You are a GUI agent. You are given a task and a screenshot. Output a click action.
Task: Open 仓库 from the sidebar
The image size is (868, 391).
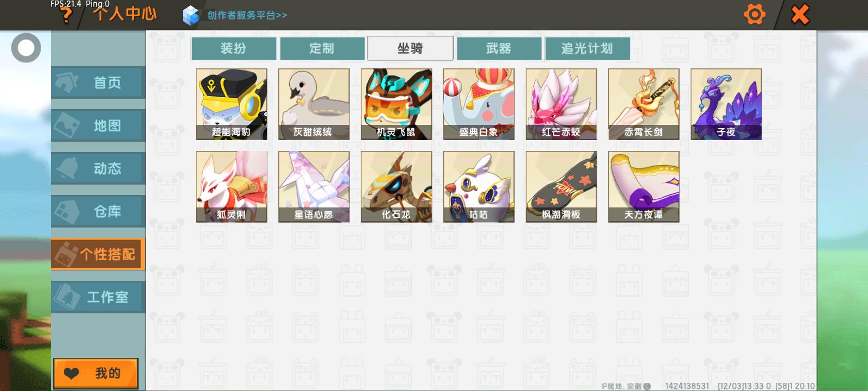(x=98, y=211)
